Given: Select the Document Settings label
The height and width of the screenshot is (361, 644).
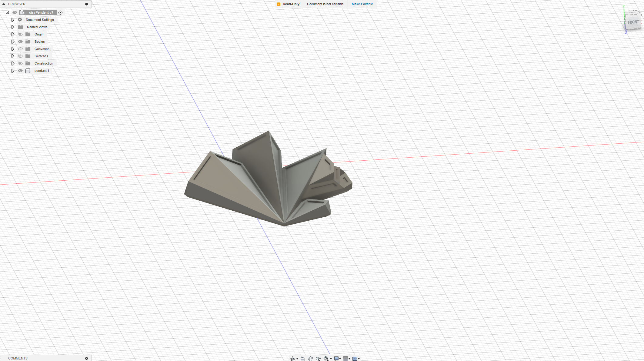Looking at the screenshot, I should [40, 20].
